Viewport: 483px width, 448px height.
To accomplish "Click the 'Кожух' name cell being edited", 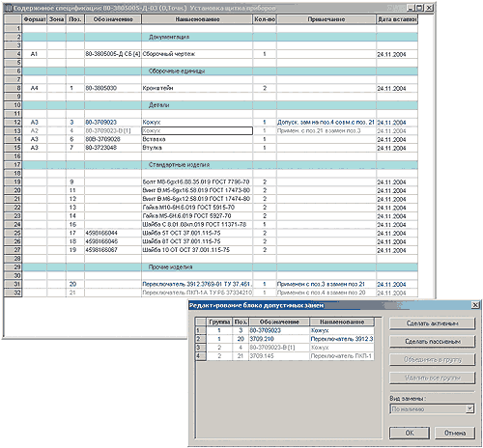I will (197, 130).
